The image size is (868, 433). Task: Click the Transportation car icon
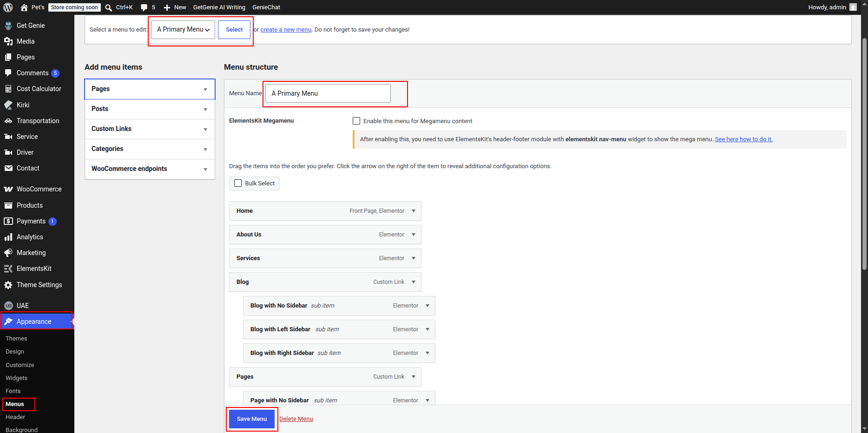click(8, 121)
